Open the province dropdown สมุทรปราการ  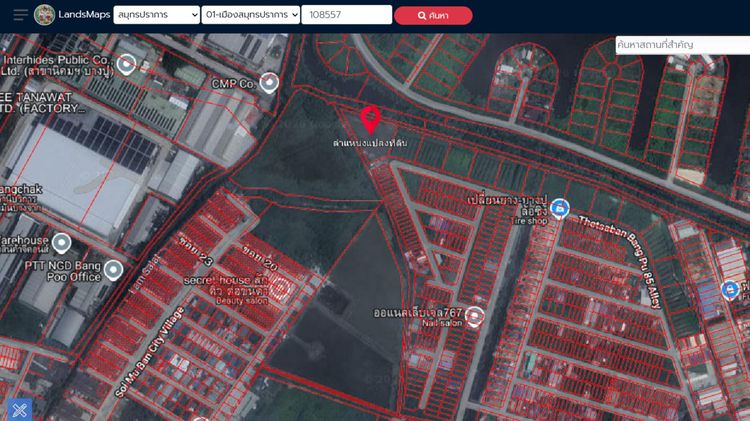click(x=155, y=15)
